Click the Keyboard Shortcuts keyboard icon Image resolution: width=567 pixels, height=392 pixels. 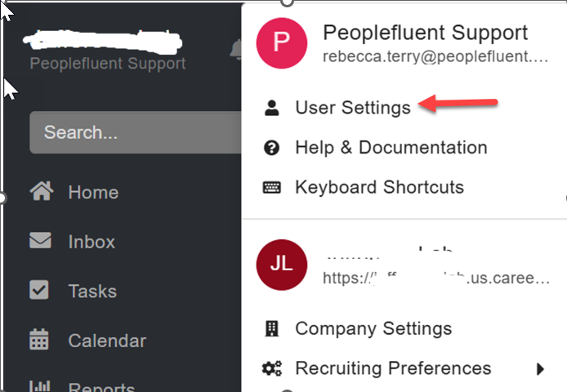pyautogui.click(x=271, y=187)
